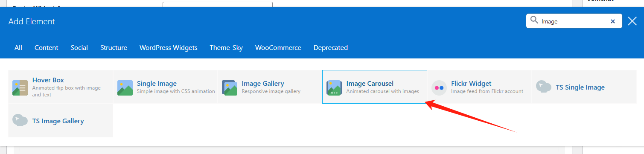This screenshot has width=644, height=154.
Task: Click the TS Single Image icon
Action: [x=544, y=87]
